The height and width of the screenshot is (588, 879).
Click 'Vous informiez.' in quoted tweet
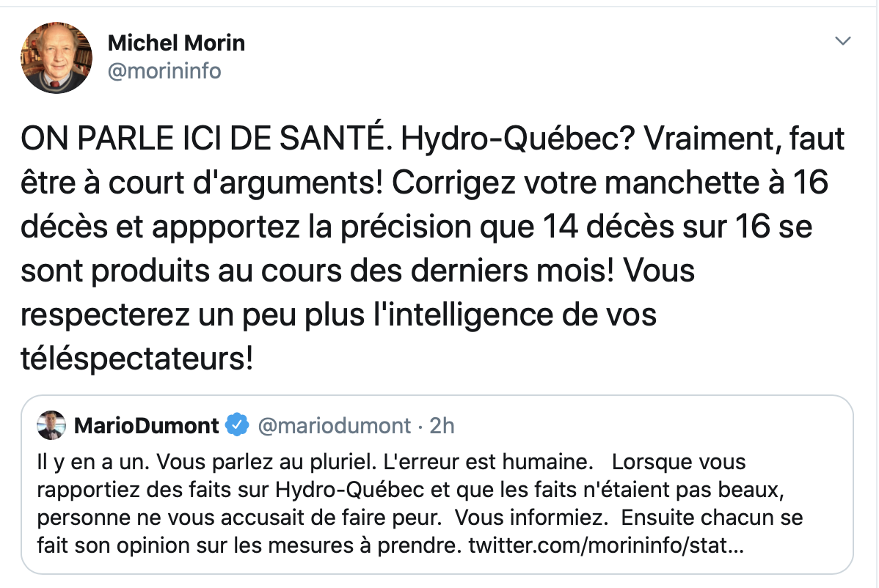coord(531,518)
